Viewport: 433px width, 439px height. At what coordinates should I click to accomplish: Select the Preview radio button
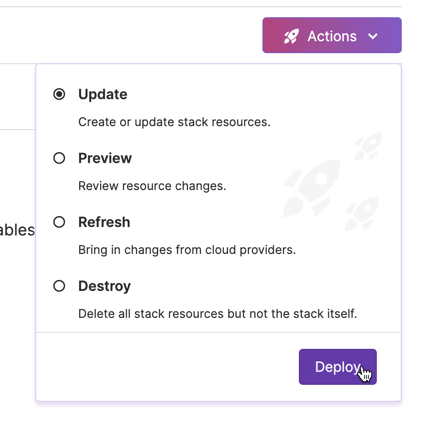click(x=59, y=158)
